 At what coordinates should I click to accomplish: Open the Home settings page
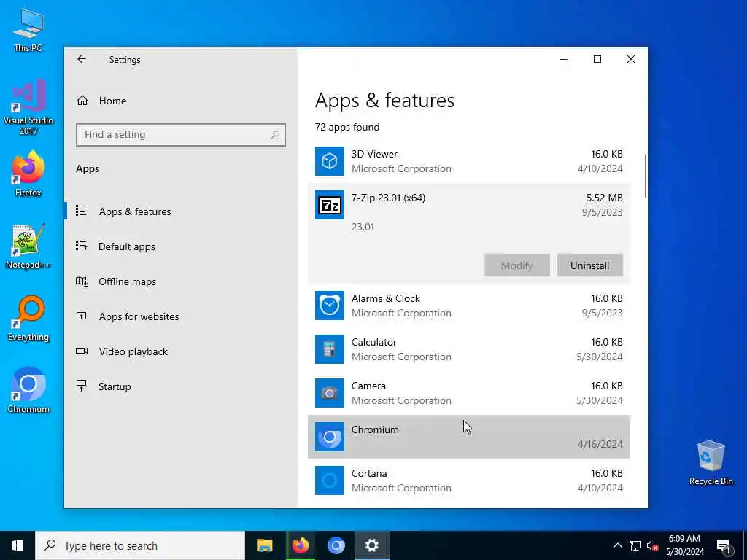pyautogui.click(x=112, y=101)
